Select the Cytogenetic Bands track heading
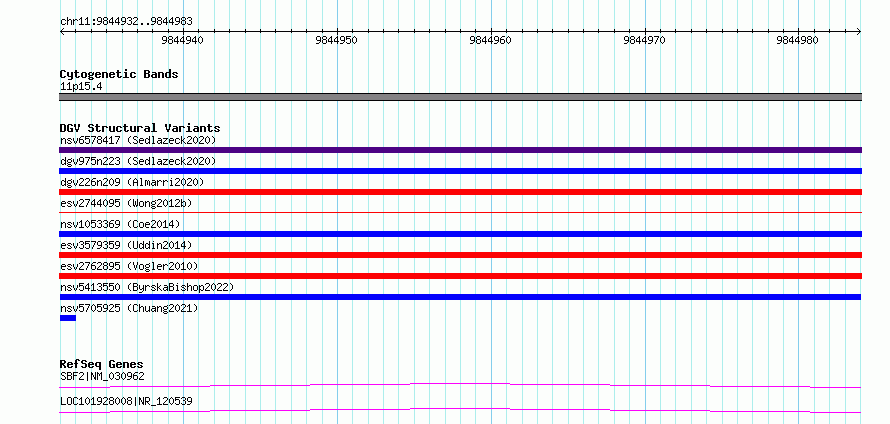The width and height of the screenshot is (890, 424). tap(119, 74)
